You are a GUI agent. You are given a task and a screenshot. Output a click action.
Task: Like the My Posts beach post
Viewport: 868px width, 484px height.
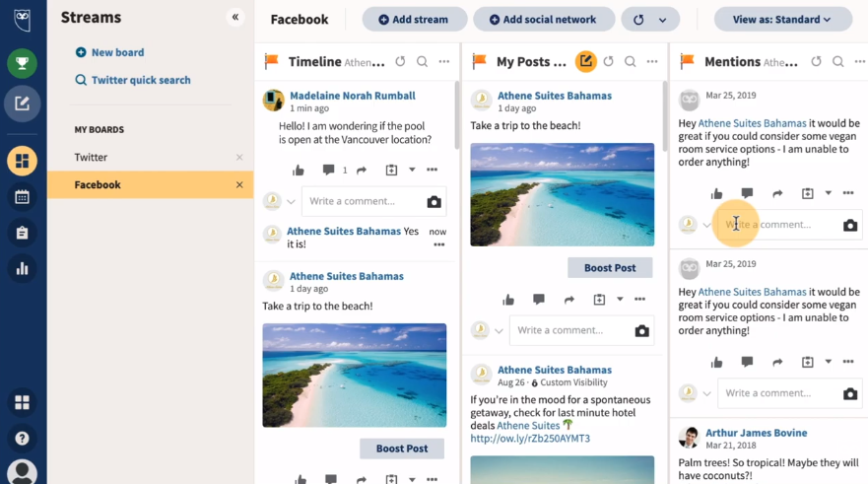tap(508, 300)
